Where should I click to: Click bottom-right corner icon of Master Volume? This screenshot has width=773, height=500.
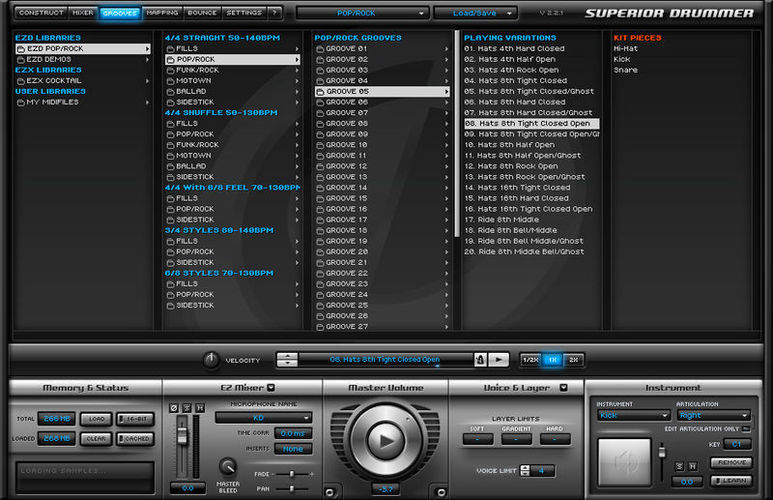(441, 492)
